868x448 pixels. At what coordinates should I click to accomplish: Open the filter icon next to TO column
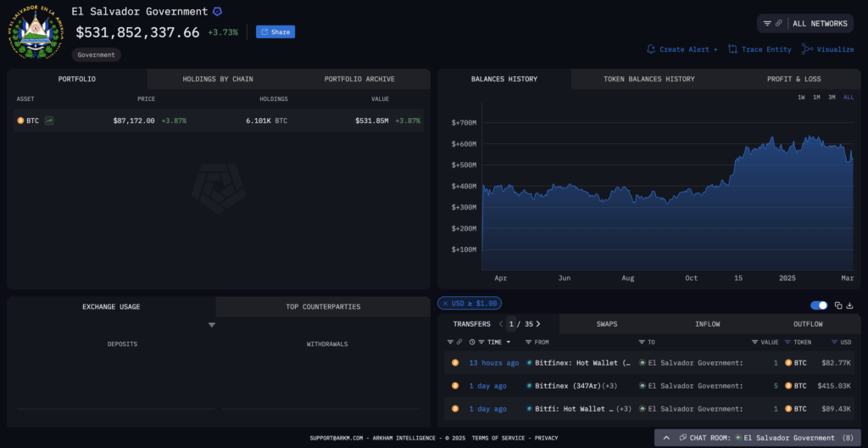point(642,342)
